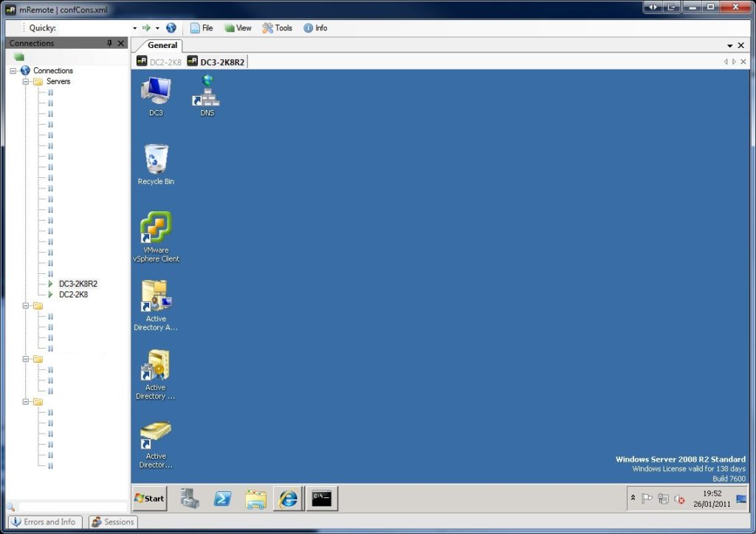Screen dimensions: 756x534
Task: Open the Active Director... bottom shortcut
Action: [x=156, y=445]
